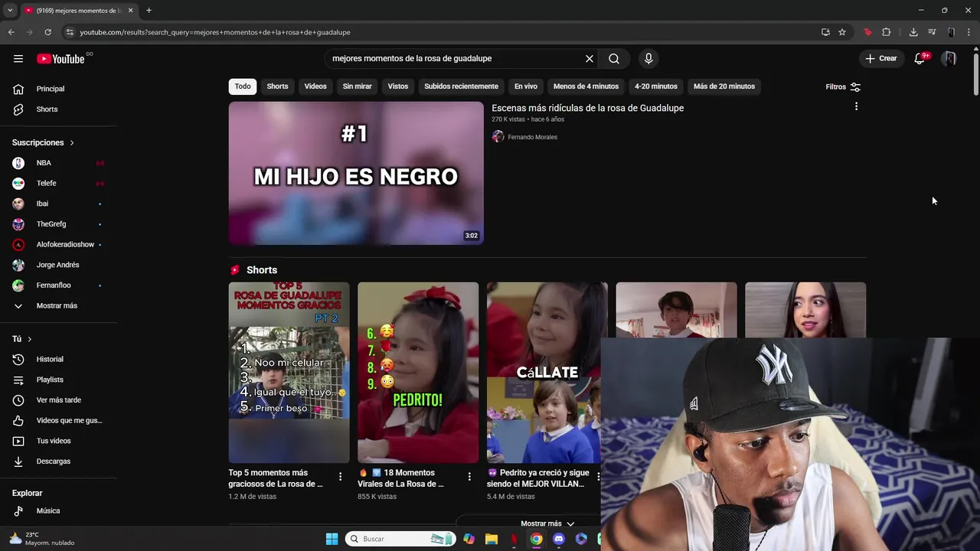This screenshot has width=980, height=551.
Task: Open the YouTube account avatar menu
Action: coord(949,59)
